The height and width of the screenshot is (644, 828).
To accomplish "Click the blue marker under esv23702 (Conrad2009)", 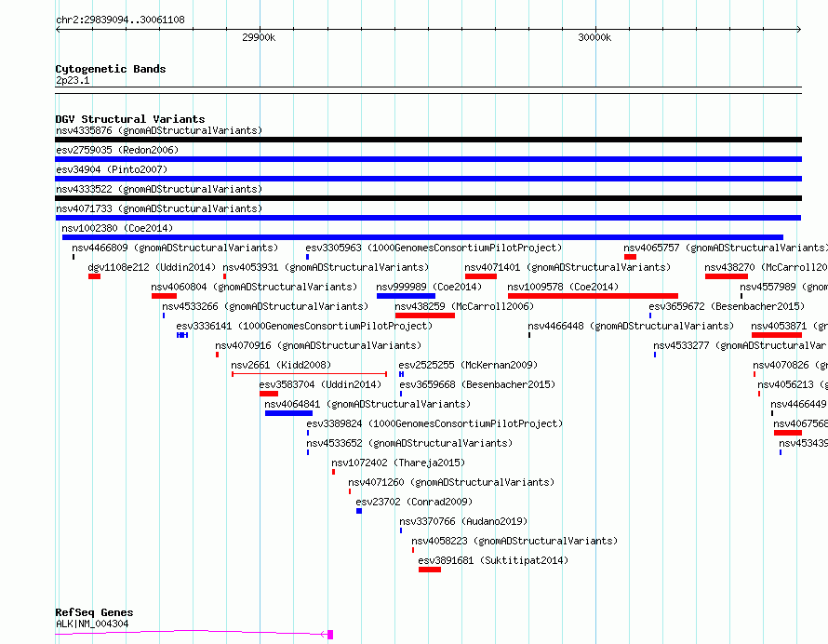I will click(359, 511).
